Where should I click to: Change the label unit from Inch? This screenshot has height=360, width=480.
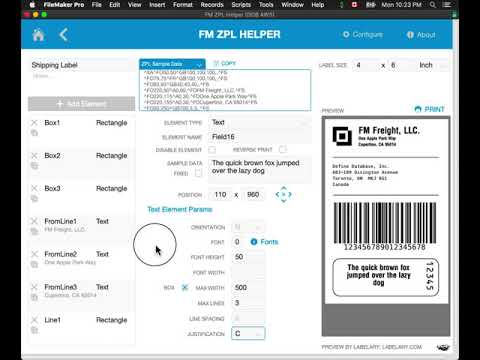click(x=433, y=65)
